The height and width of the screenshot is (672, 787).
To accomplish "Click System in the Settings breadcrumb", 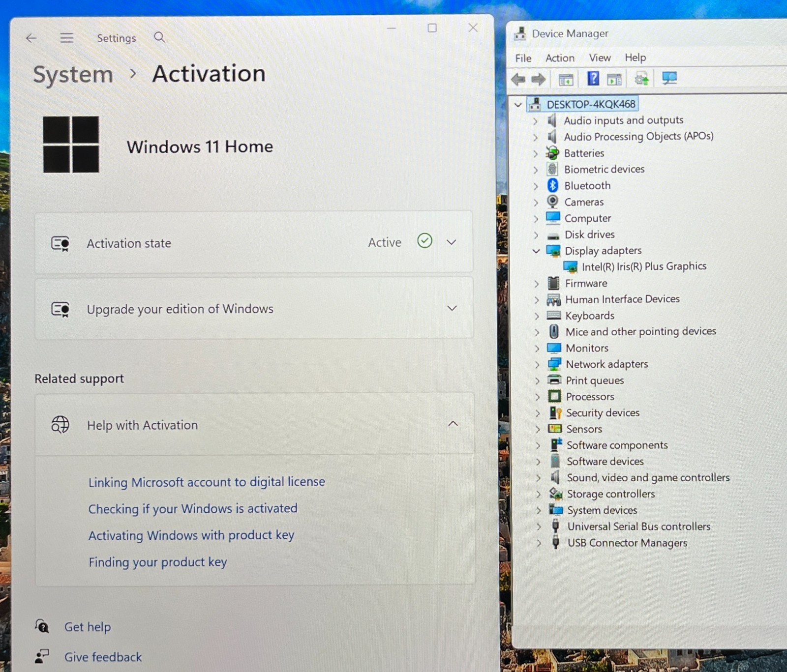I will tap(73, 75).
